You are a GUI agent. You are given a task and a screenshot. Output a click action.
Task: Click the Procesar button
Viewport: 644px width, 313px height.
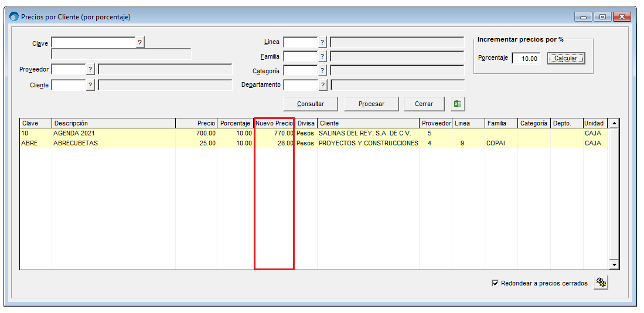pyautogui.click(x=372, y=104)
